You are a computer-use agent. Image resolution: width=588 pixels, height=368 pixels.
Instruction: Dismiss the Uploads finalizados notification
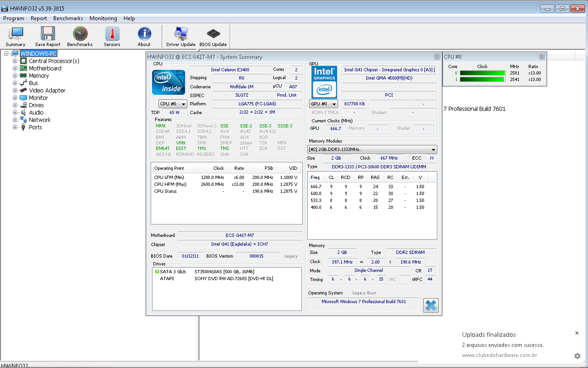click(577, 333)
